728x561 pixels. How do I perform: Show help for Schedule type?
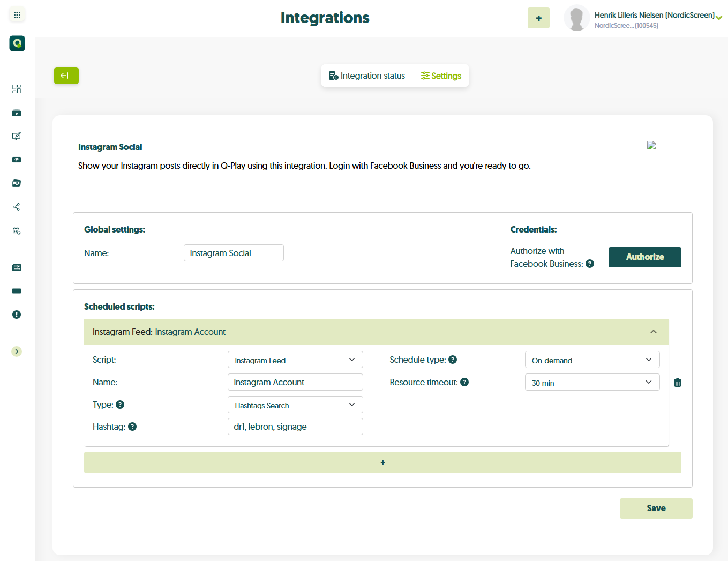(453, 360)
